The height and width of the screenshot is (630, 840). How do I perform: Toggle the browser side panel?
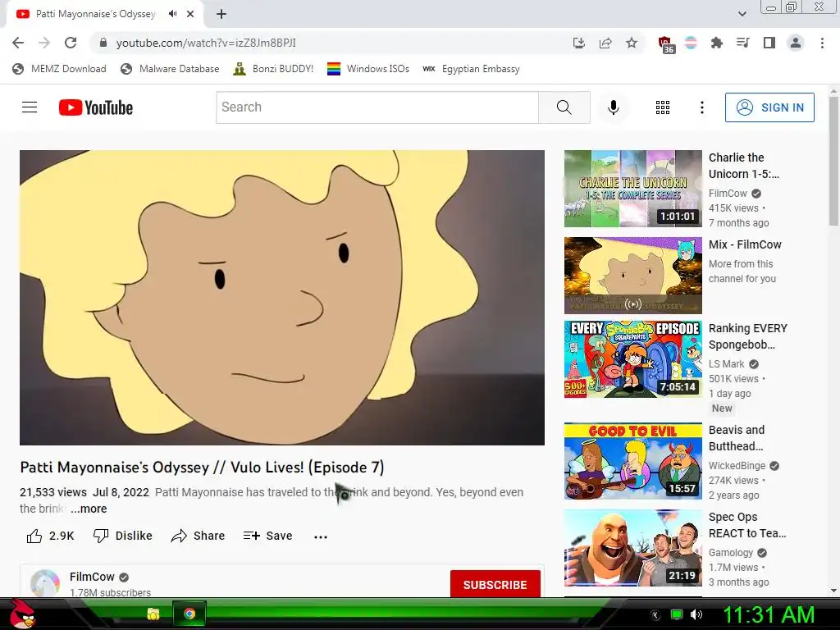click(769, 43)
